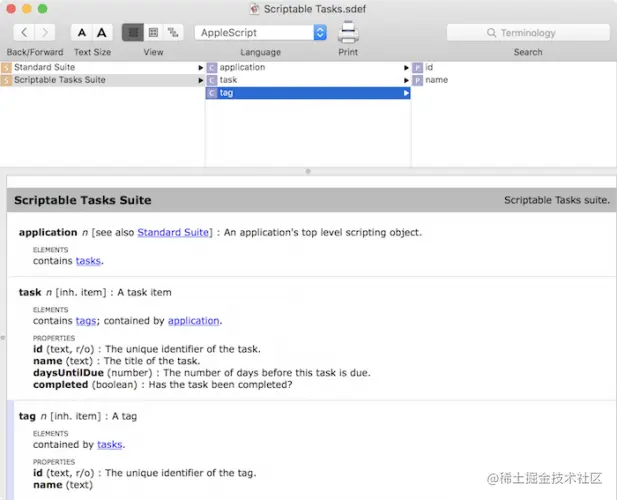Click the Scriptable Tasks Suite S icon
The width and height of the screenshot is (617, 500).
coord(6,80)
